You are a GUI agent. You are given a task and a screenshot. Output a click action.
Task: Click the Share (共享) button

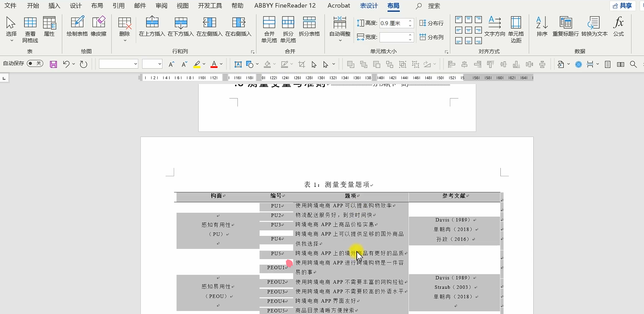pyautogui.click(x=622, y=6)
